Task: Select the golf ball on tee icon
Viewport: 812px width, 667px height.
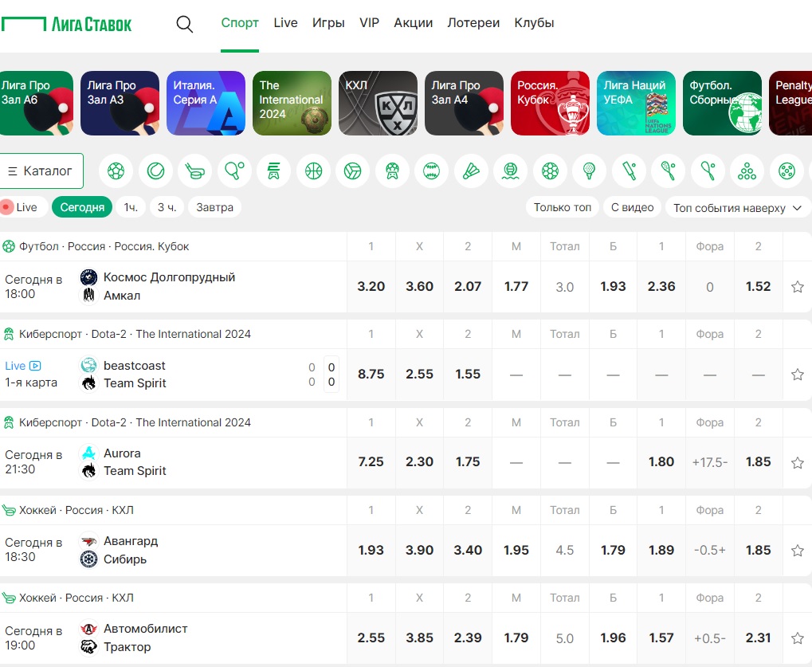Action: click(x=590, y=171)
